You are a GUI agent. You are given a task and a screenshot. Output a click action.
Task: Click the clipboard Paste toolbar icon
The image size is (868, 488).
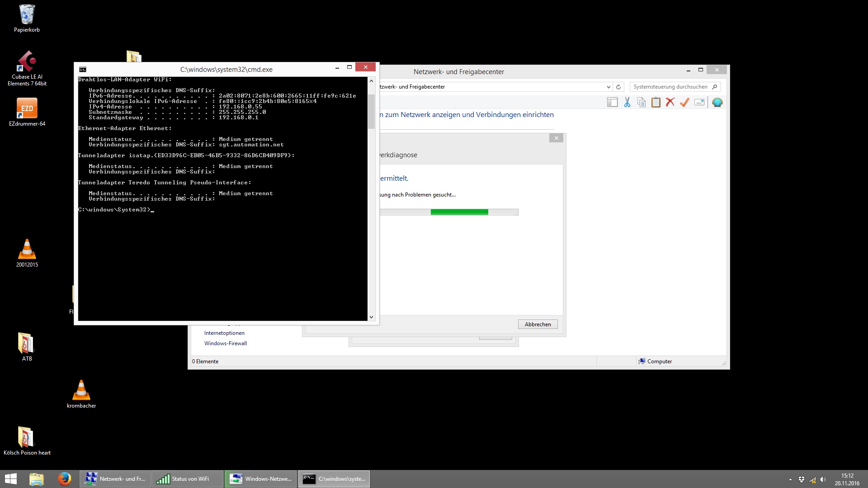pyautogui.click(x=656, y=103)
